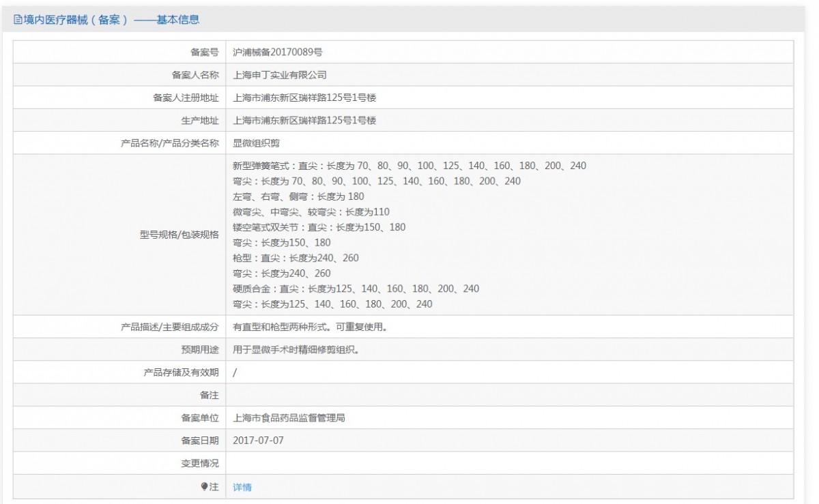This screenshot has width=819, height=504.
Task: Click the lightbulb icon next to 注
Action: tap(203, 486)
